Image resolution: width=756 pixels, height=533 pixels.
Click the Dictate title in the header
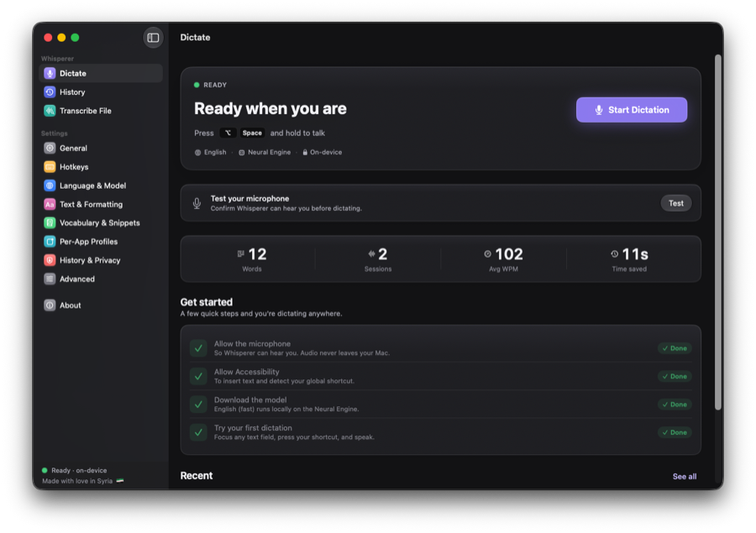pos(195,38)
